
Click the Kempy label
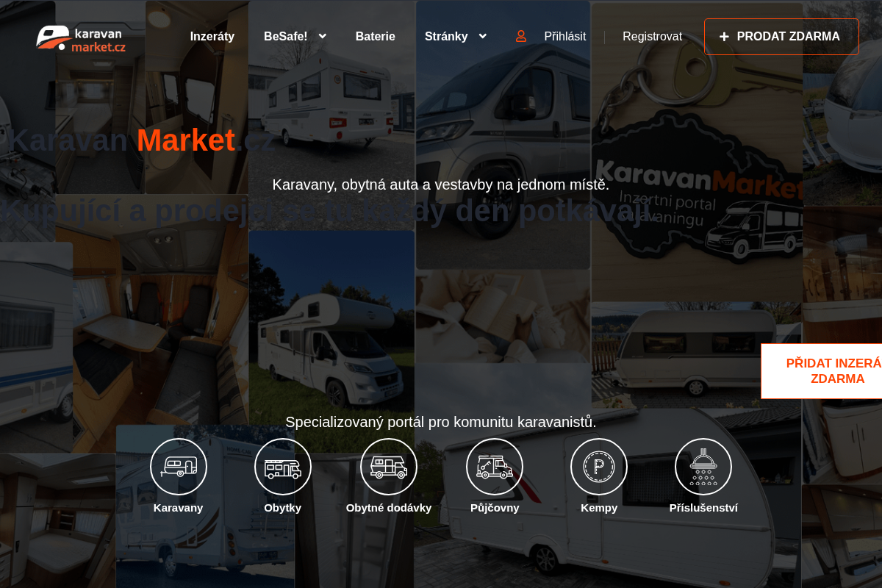[x=599, y=508]
